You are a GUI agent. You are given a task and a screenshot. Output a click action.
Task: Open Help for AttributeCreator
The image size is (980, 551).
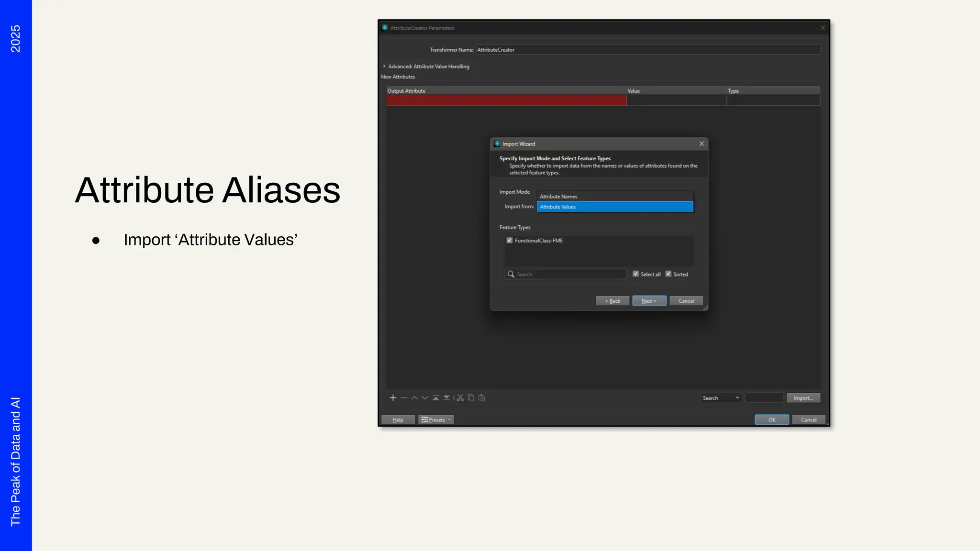[398, 420]
